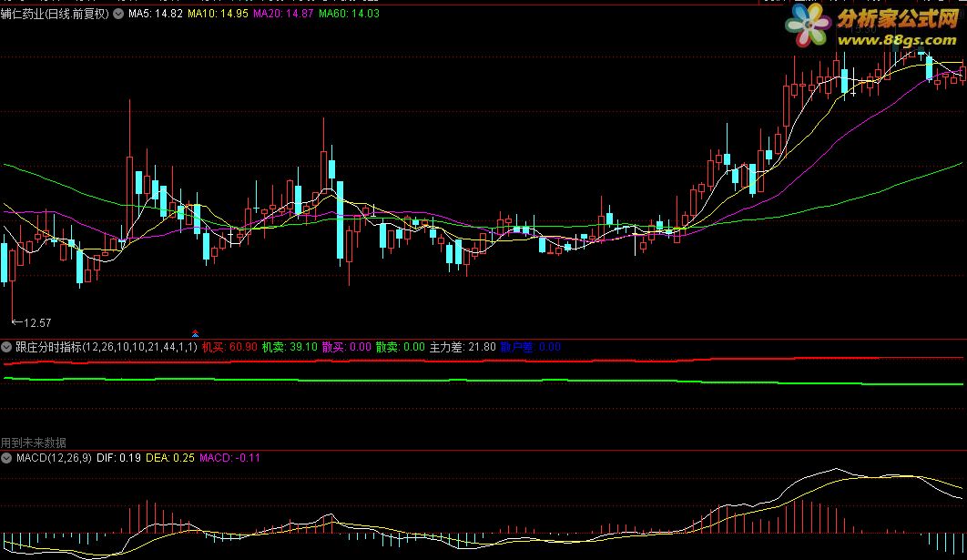
Task: Click the 散卖: 0.00 value
Action: 401,347
